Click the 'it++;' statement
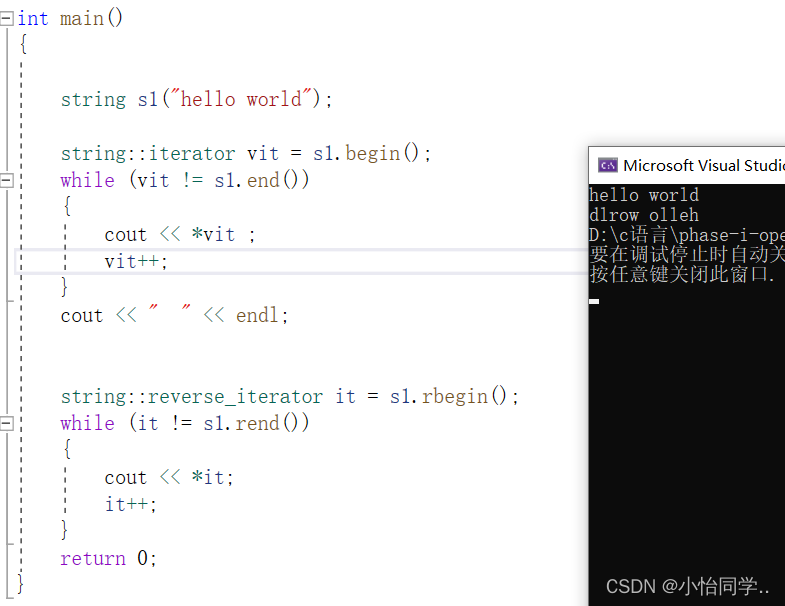The height and width of the screenshot is (606, 785). 130,504
